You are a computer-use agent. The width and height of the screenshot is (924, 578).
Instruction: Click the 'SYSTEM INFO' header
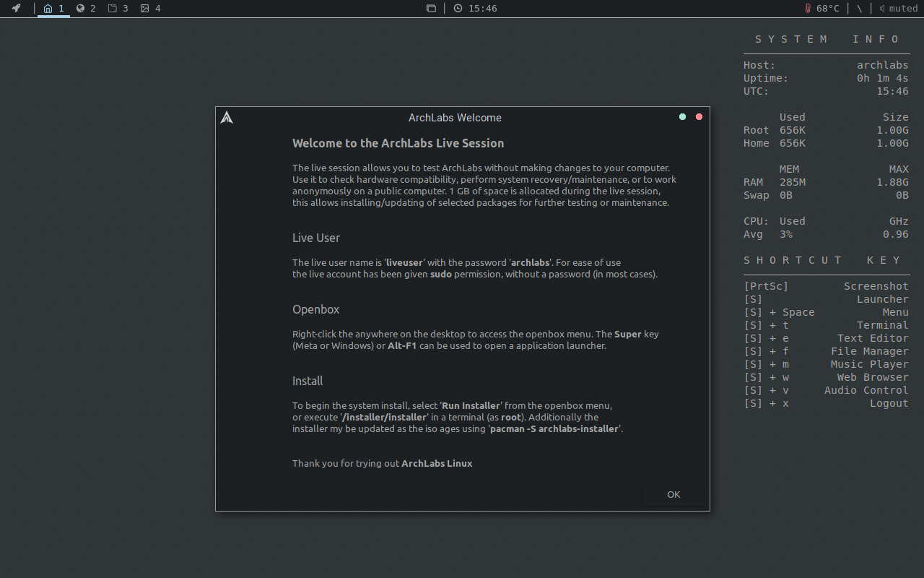click(x=827, y=39)
